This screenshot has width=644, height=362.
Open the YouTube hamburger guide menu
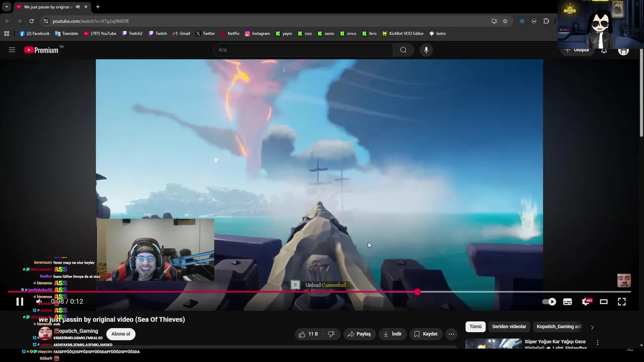point(12,50)
